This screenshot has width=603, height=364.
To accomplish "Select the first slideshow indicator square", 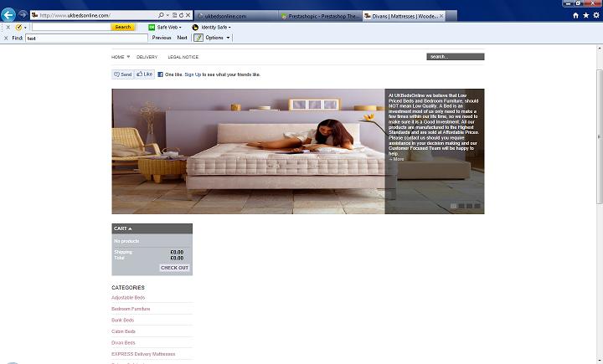I will click(453, 206).
